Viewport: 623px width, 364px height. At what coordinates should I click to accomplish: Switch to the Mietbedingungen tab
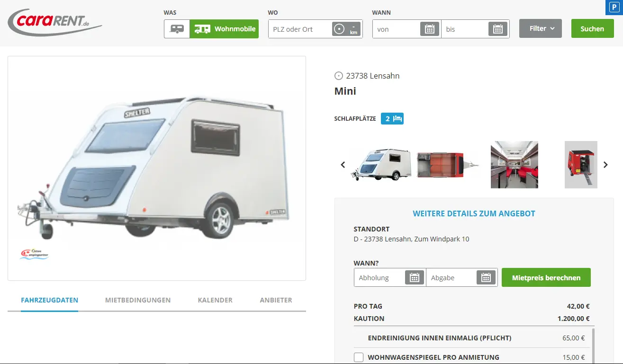138,300
